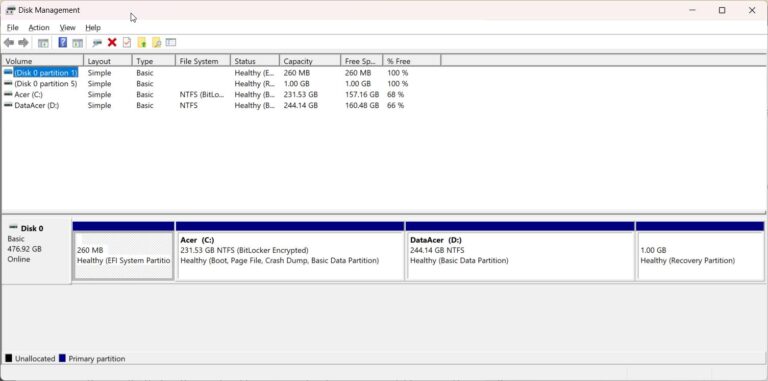Screen dimensions: 768x381
Task: Select the 1.00 GB Recovery Partition block
Action: pyautogui.click(x=700, y=256)
